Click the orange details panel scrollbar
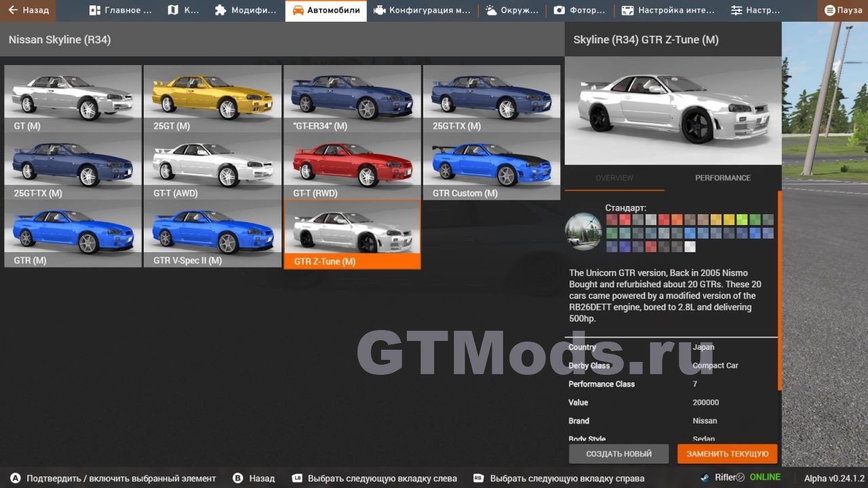The image size is (868, 488). pyautogui.click(x=779, y=290)
